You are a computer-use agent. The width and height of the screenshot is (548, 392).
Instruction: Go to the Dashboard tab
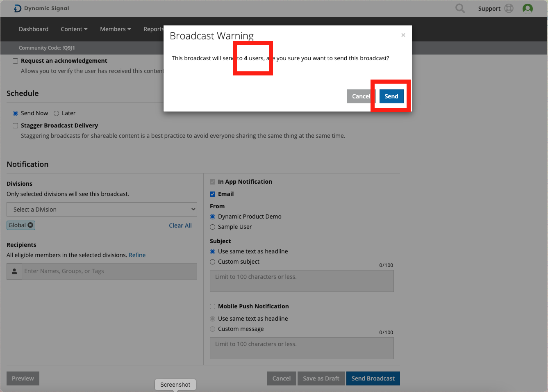click(x=34, y=29)
